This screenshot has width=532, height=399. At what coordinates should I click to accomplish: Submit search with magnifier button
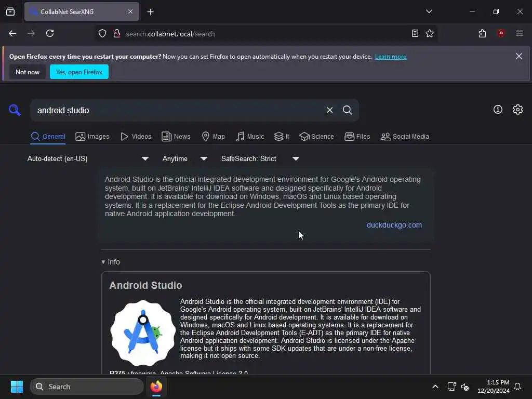coord(347,110)
